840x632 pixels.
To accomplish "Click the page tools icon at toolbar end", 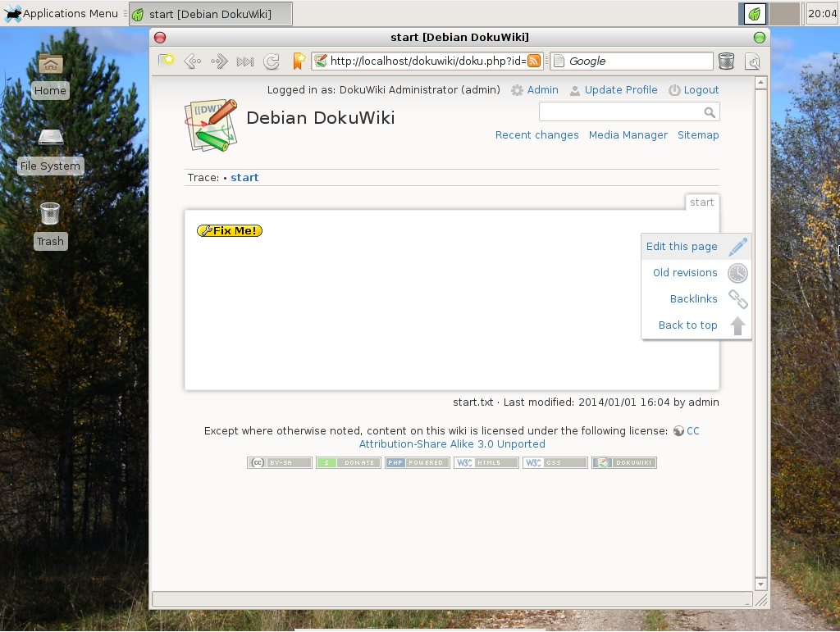I will point(752,61).
